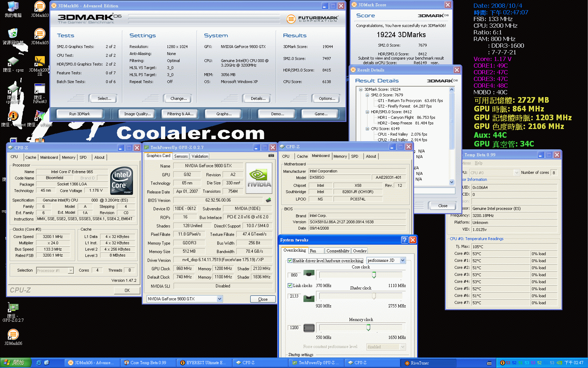
Task: Open the Sensors tab in GPU-Z
Action: tap(181, 156)
